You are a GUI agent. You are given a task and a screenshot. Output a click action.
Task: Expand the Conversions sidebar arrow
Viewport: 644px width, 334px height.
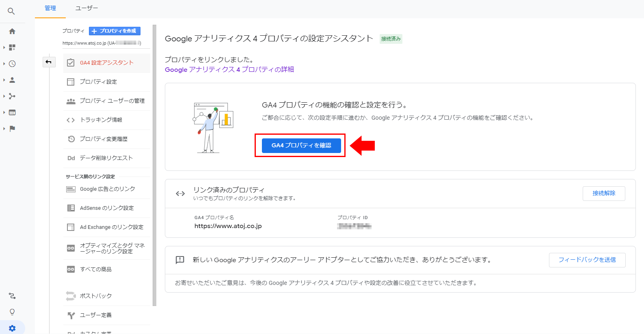(x=4, y=129)
